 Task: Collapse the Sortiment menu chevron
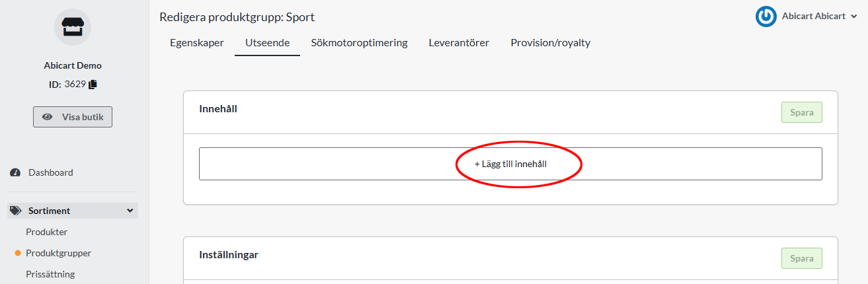tap(130, 211)
